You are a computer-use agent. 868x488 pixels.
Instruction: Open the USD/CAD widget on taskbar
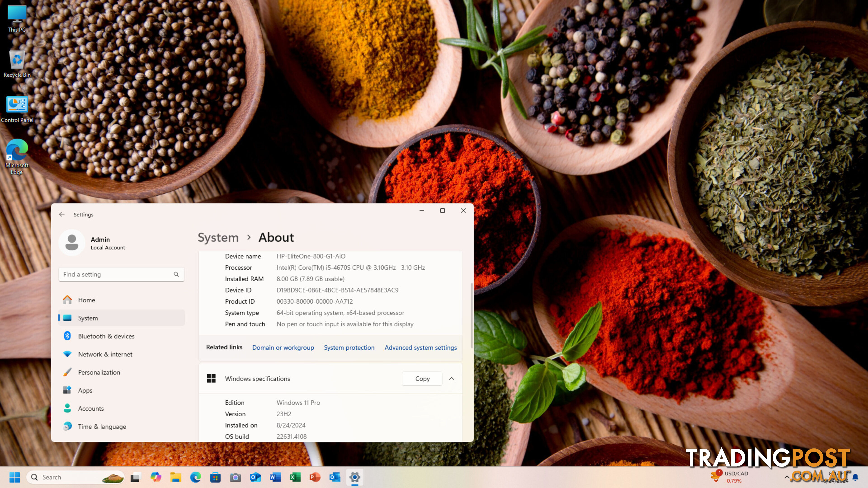[729, 477]
